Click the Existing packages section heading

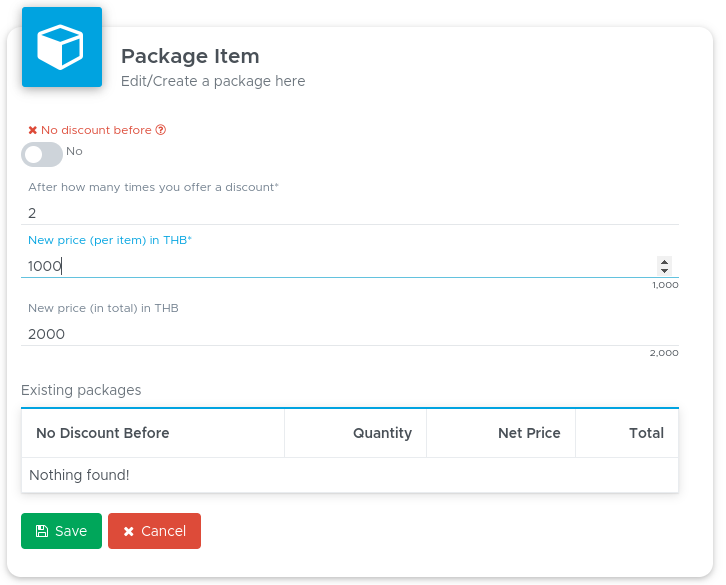click(81, 390)
